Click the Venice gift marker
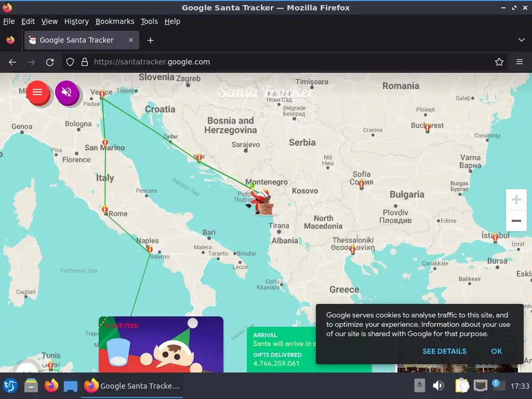Viewport: 532px width, 399px height. point(102,95)
